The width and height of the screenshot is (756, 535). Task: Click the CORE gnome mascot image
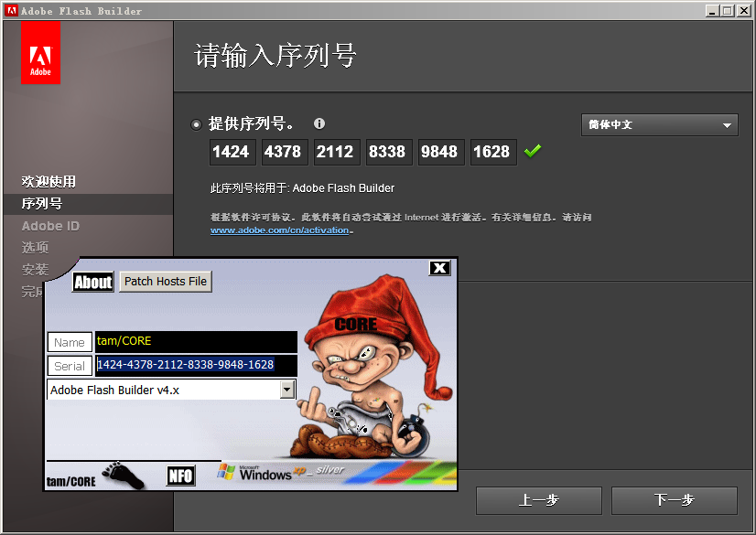pos(372,366)
